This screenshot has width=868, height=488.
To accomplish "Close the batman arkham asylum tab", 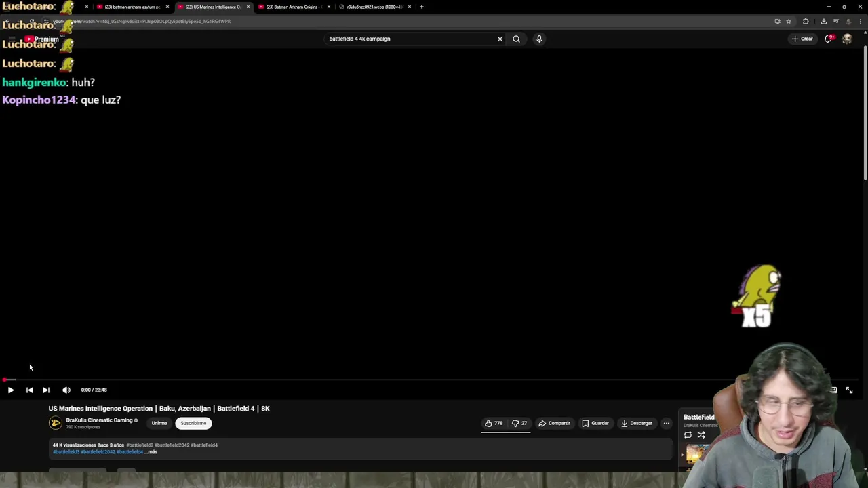I will 167,7.
